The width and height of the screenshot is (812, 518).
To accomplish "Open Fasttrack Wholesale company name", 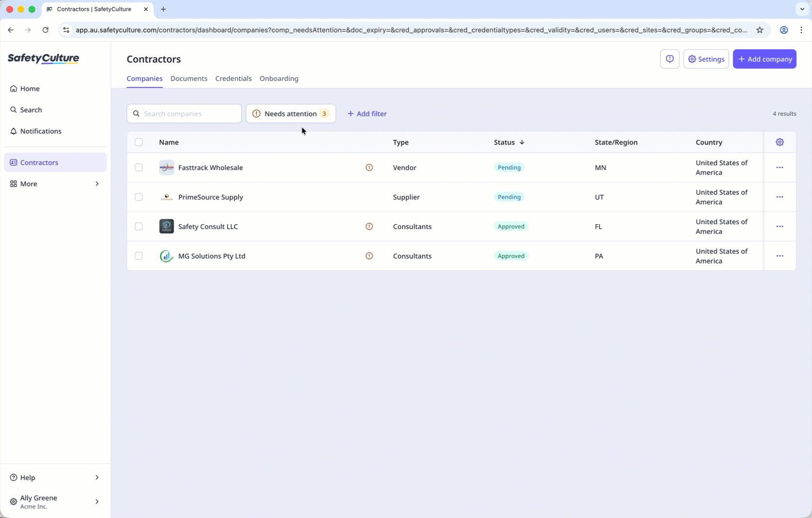I will [x=211, y=168].
